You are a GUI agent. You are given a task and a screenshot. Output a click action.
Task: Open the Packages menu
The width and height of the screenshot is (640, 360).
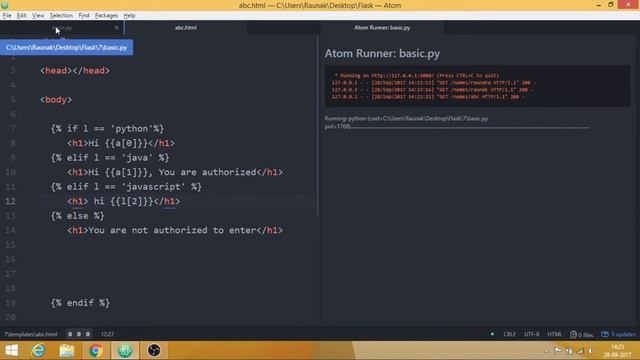pyautogui.click(x=106, y=16)
